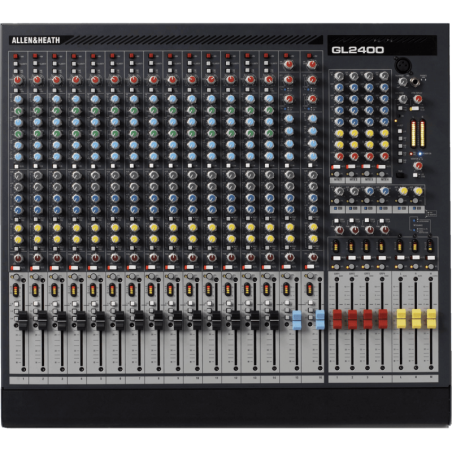Adjust first stereo channel dark-red balance knob
Image resolution: width=452 pixels, height=452 pixels.
tap(289, 257)
